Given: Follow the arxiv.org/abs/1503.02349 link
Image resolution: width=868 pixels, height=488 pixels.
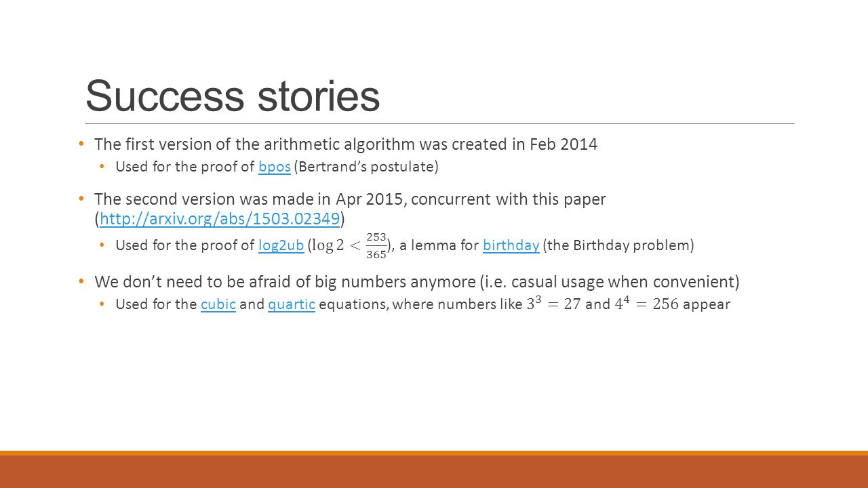Looking at the screenshot, I should click(x=220, y=218).
